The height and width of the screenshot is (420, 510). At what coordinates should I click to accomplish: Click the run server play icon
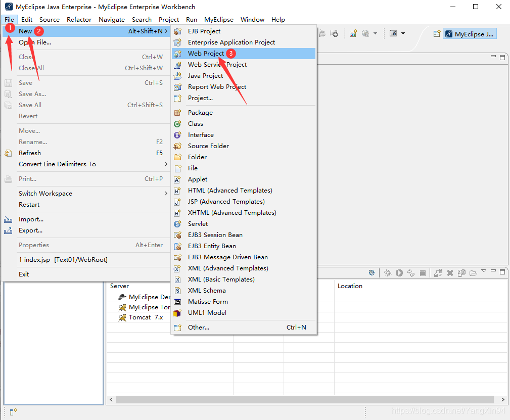tap(399, 273)
